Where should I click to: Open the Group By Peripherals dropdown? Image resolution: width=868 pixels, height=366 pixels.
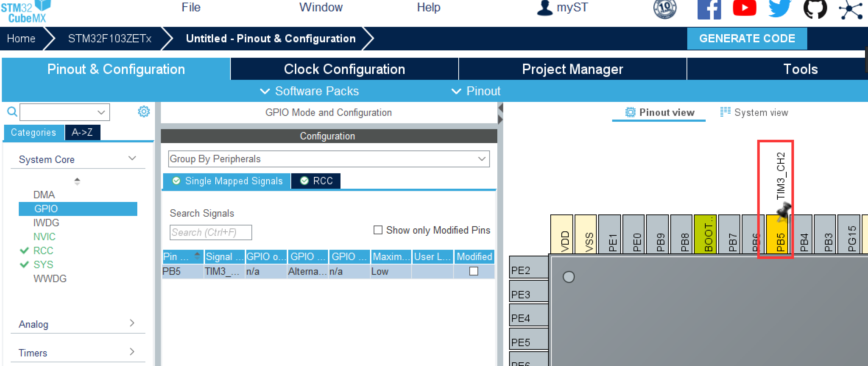point(329,159)
